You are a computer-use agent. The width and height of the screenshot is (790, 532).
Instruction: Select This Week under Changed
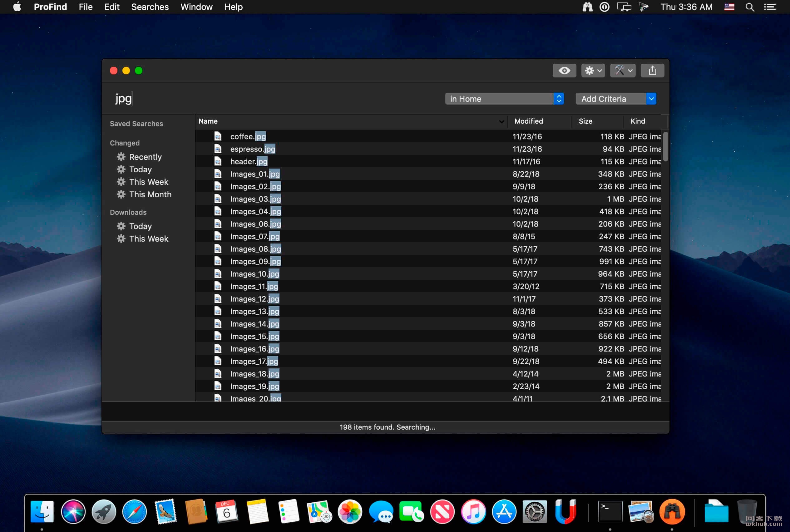tap(149, 182)
